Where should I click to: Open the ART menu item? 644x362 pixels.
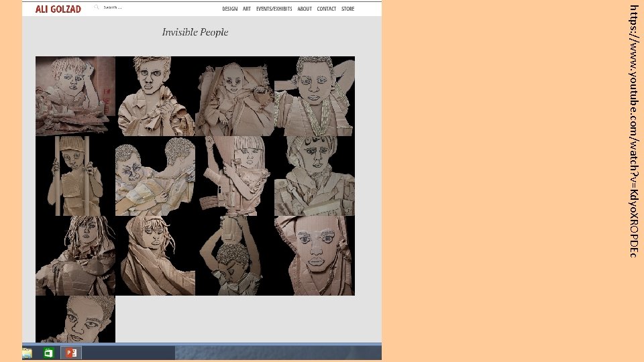246,9
